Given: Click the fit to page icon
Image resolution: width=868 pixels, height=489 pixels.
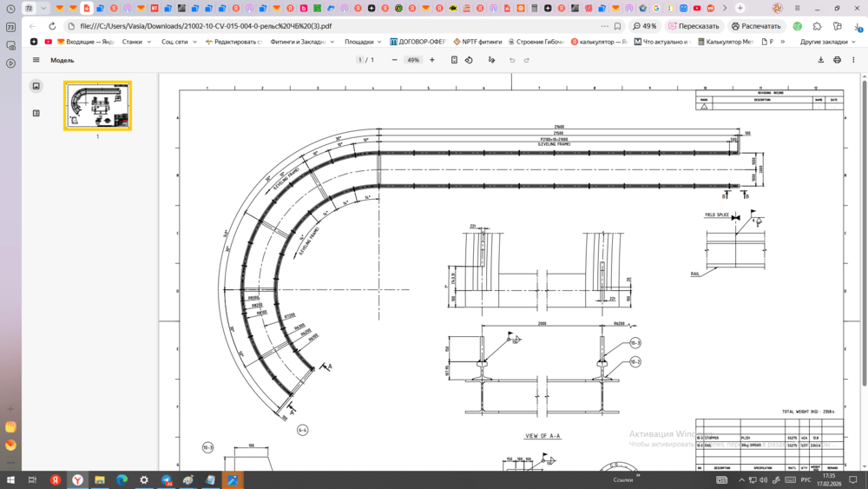Looking at the screenshot, I should click(454, 60).
